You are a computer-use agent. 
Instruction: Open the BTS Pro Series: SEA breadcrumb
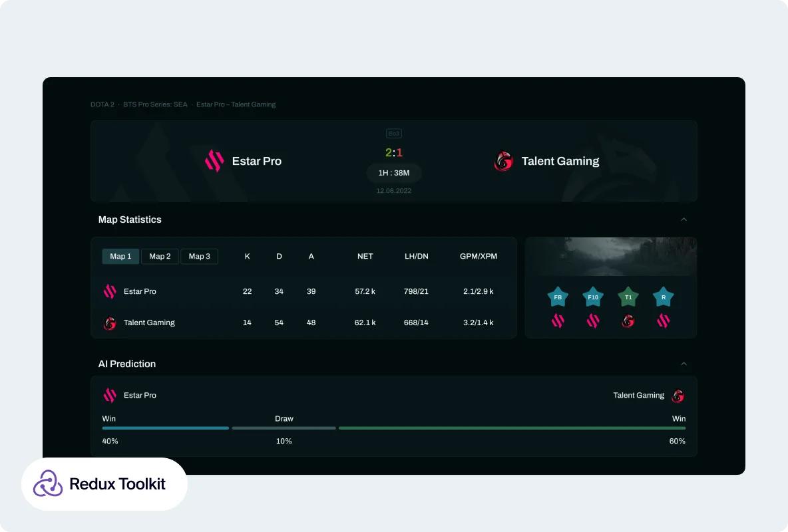click(x=155, y=104)
